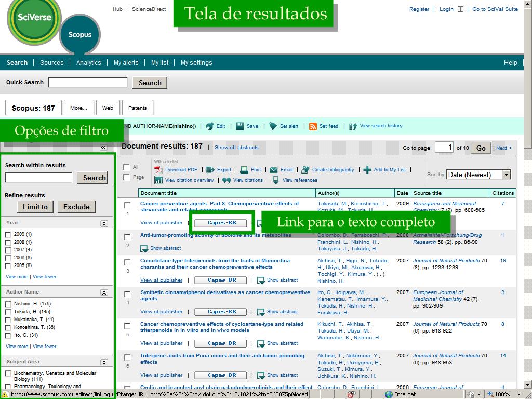Check the year 2007 filter box

click(8, 250)
